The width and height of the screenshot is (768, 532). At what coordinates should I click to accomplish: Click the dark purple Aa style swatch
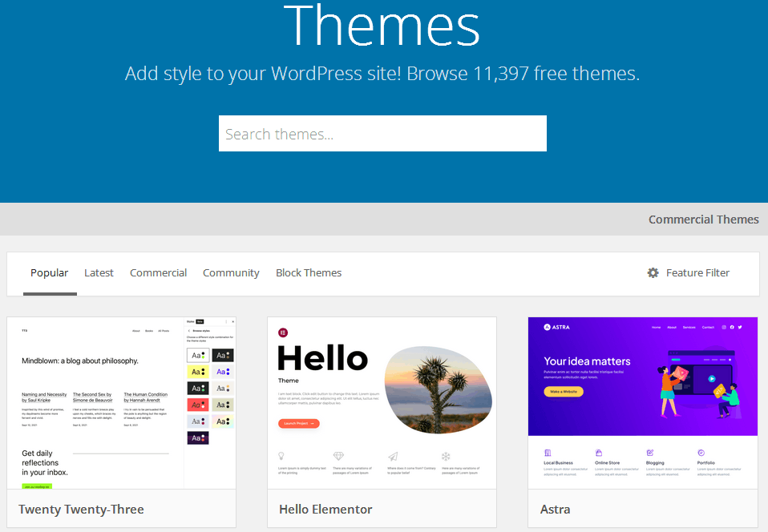click(x=198, y=438)
